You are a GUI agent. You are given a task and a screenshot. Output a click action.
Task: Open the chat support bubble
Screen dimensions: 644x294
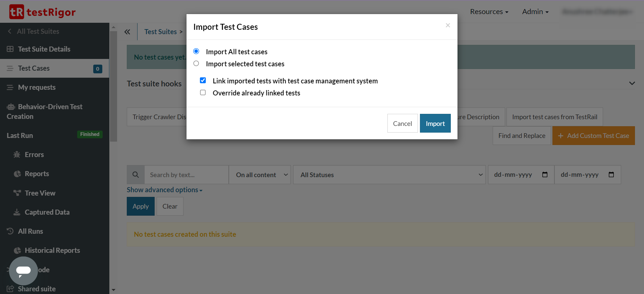23,271
